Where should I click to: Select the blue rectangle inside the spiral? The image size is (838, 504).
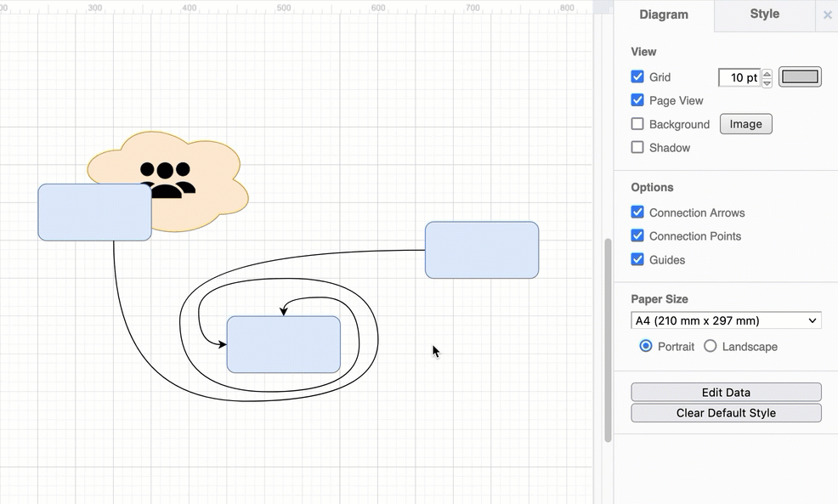pos(283,344)
